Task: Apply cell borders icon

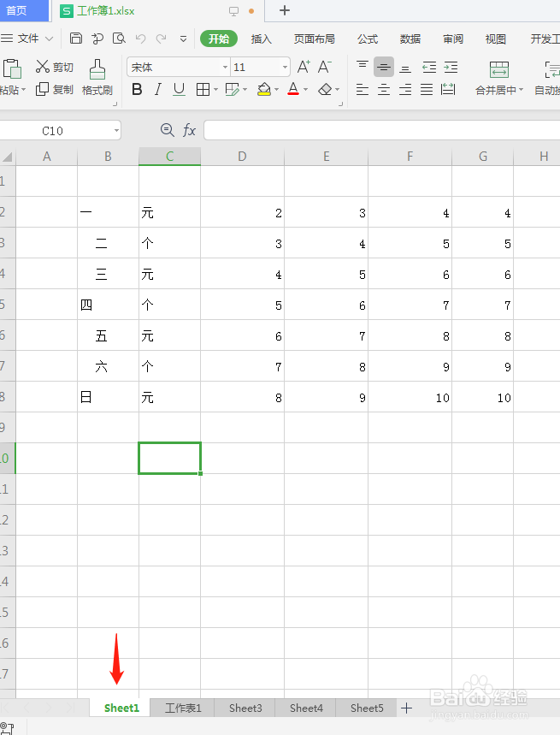Action: point(203,89)
